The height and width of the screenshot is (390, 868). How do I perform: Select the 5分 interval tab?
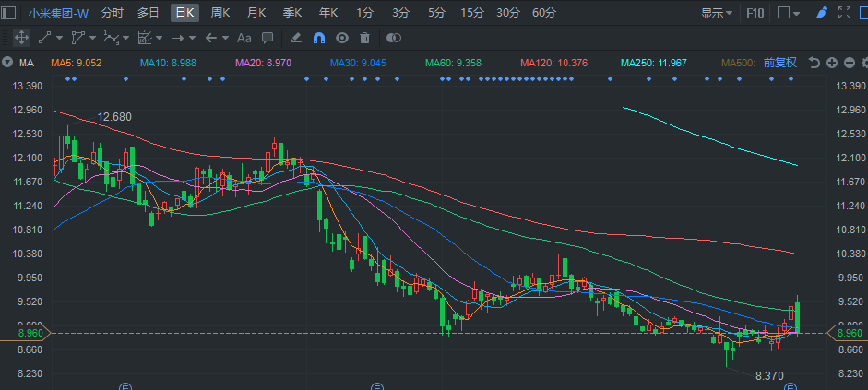click(x=436, y=13)
